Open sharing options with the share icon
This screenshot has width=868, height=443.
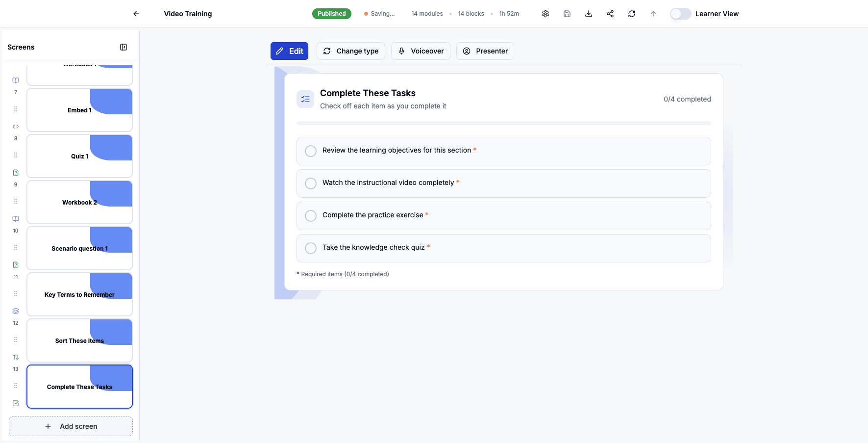tap(610, 14)
